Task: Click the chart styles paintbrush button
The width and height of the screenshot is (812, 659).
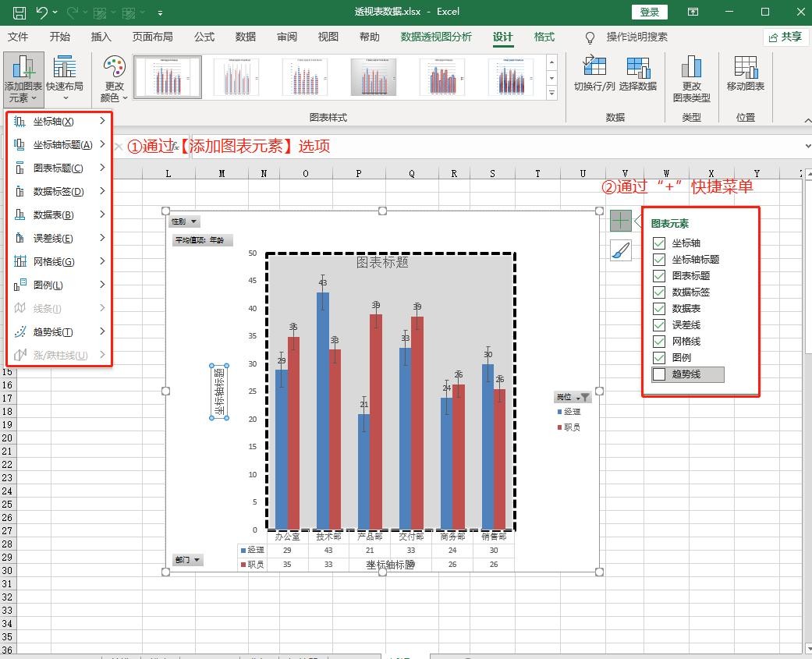Action: coord(620,250)
